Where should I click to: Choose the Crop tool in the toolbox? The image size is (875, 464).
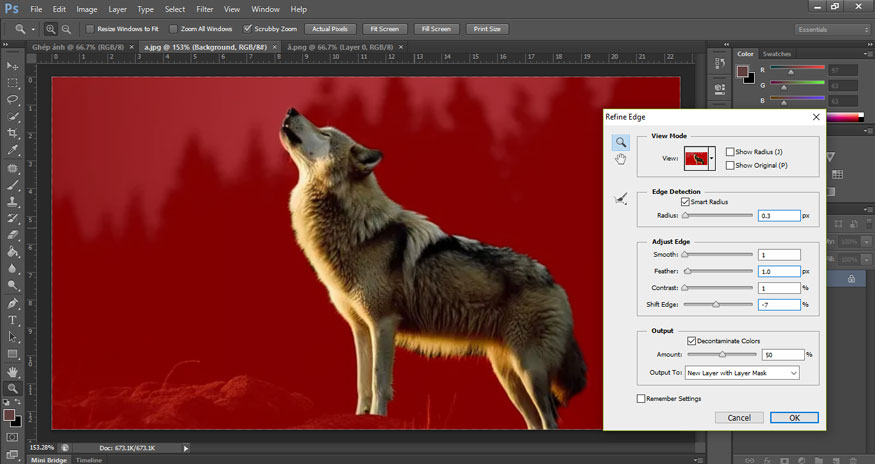[13, 134]
